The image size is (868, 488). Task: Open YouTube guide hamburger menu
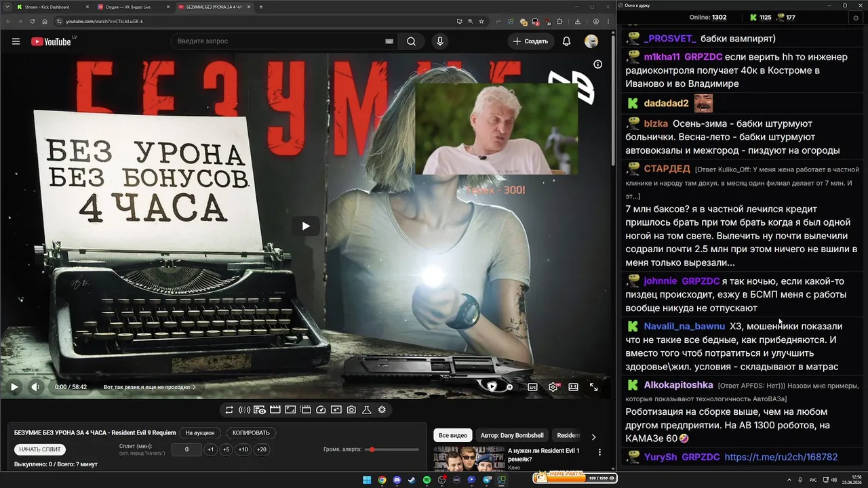16,41
